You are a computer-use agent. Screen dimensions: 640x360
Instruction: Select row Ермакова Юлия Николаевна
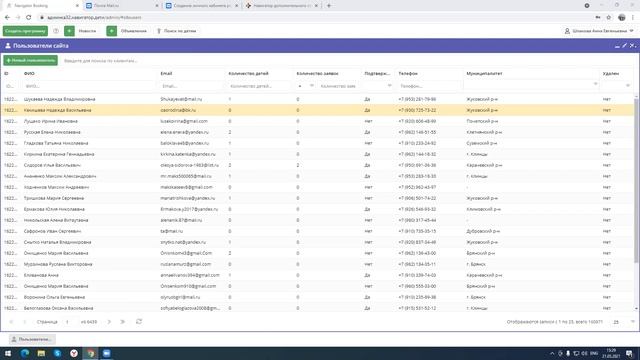(x=318, y=209)
